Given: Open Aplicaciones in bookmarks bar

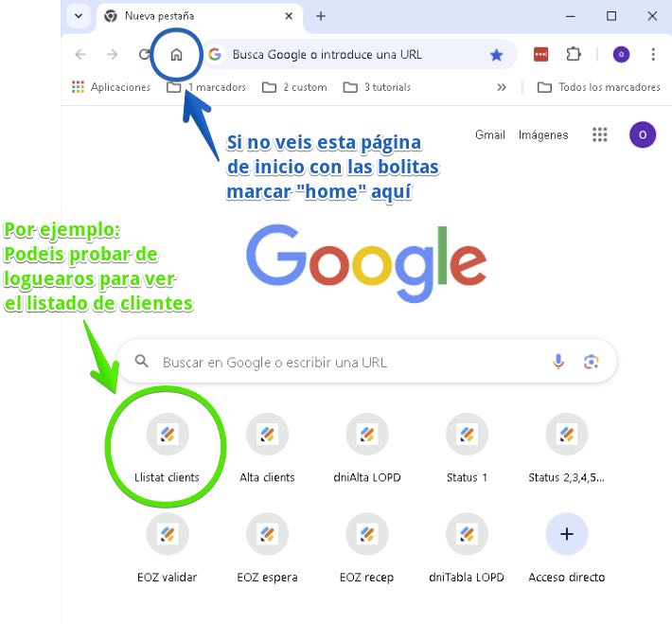Looking at the screenshot, I should (111, 87).
